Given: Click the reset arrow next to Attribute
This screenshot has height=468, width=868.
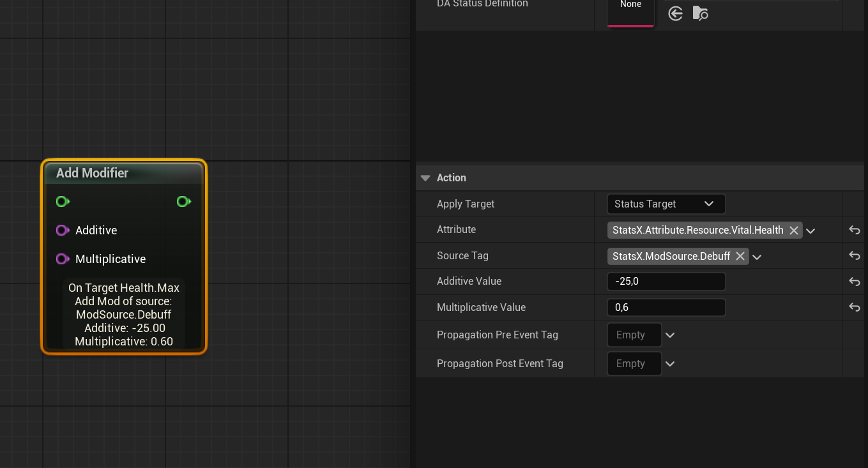Looking at the screenshot, I should tap(854, 230).
